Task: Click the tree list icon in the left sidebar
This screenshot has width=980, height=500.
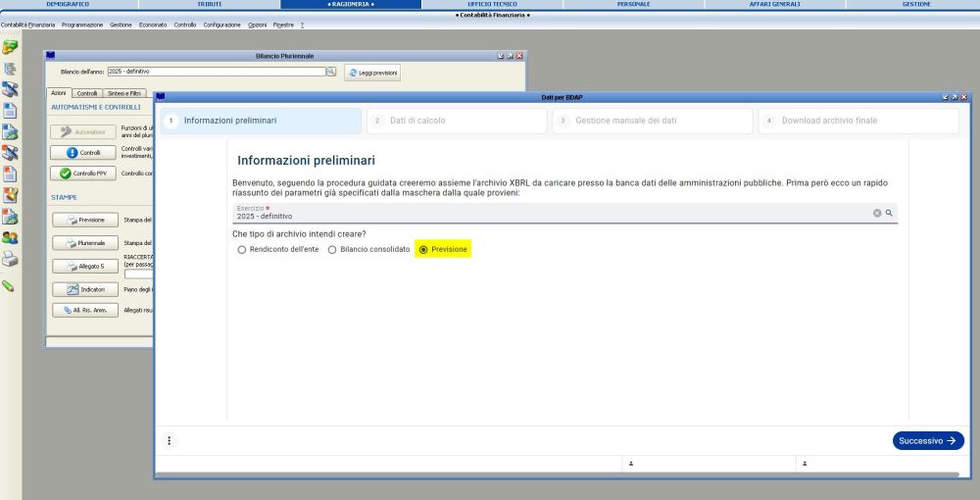Action: [10, 69]
